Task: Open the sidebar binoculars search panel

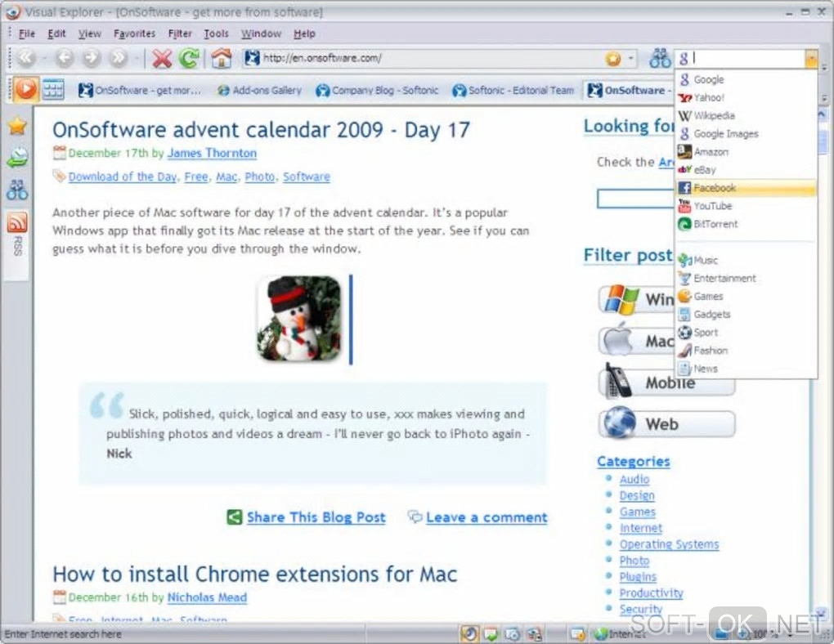Action: coord(17,190)
